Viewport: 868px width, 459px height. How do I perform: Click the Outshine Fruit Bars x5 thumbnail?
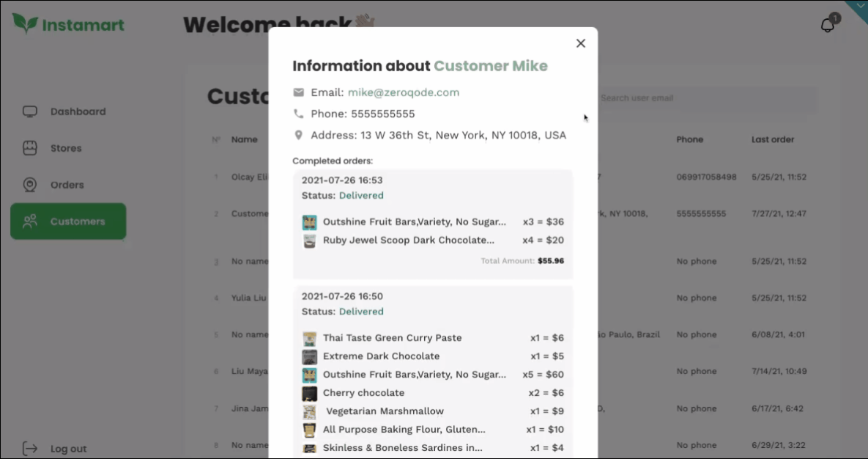click(309, 375)
